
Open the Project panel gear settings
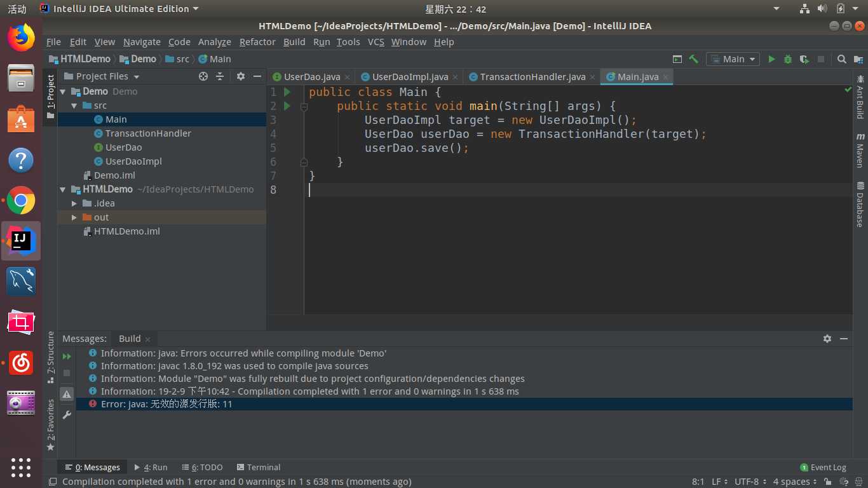[x=241, y=76]
